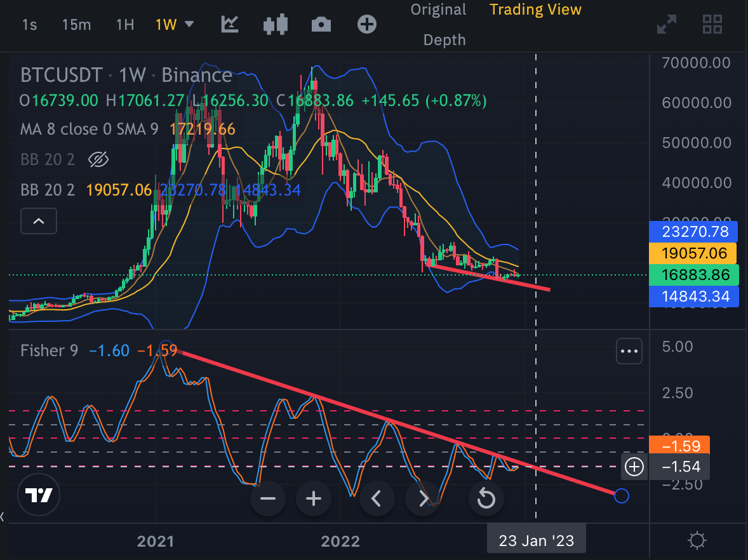Switch to the Depth tab
748x560 pixels.
pos(444,40)
